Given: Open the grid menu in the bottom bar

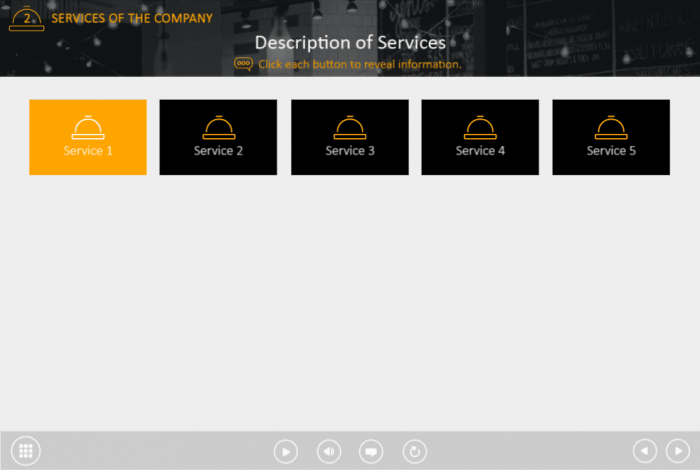Looking at the screenshot, I should [x=26, y=451].
